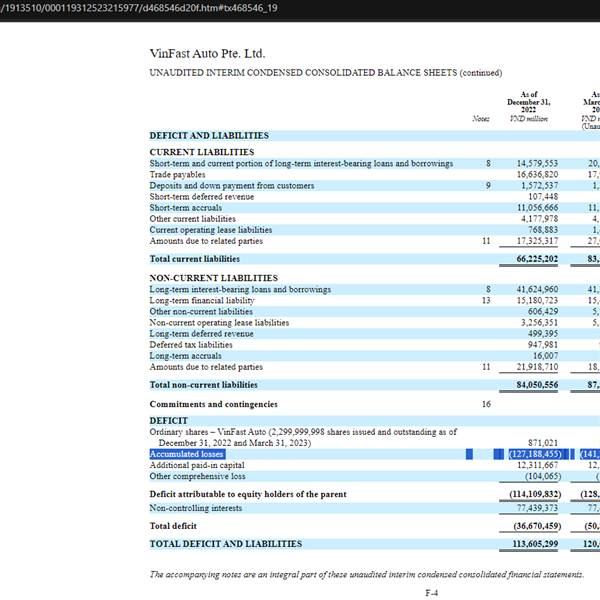Click the Deposits and down payment from customers label
Screen dimensions: 600x600
click(232, 186)
